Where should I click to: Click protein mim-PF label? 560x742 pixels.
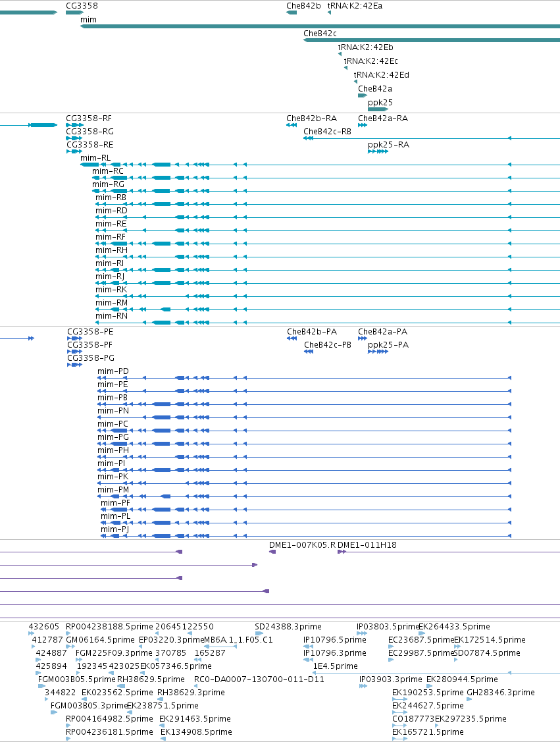pos(115,503)
